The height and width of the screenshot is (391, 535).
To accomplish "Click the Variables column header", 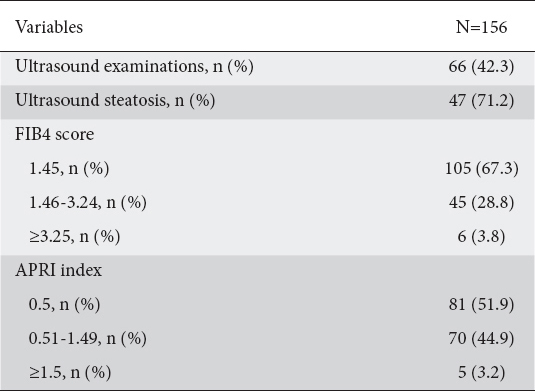I will coord(49,27).
